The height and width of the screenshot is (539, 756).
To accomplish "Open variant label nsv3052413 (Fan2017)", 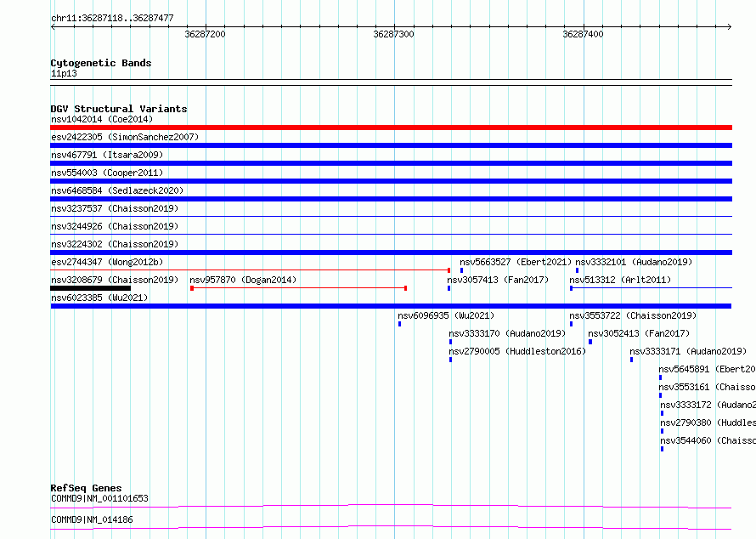I will (x=639, y=333).
